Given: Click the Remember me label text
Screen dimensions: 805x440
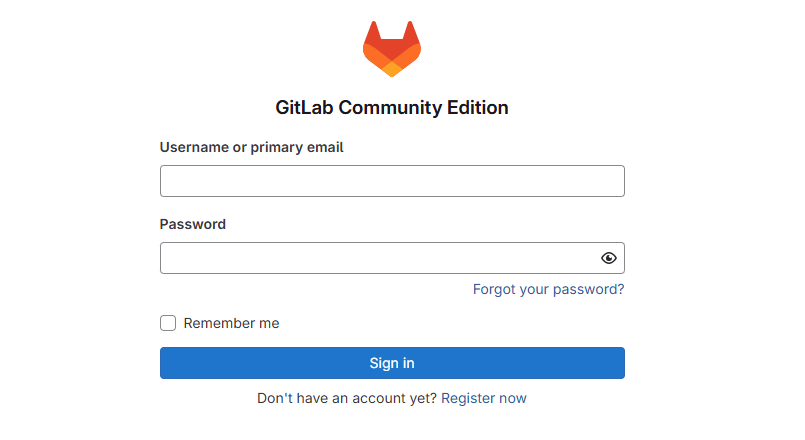Looking at the screenshot, I should click(x=231, y=323).
